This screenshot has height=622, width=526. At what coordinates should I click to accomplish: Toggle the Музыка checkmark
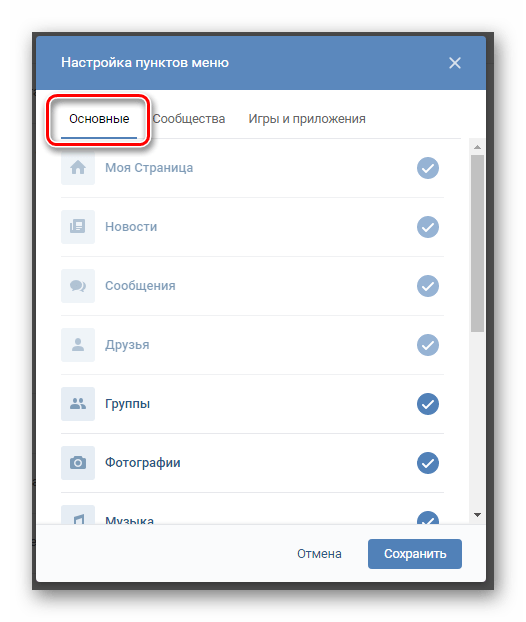(x=428, y=518)
